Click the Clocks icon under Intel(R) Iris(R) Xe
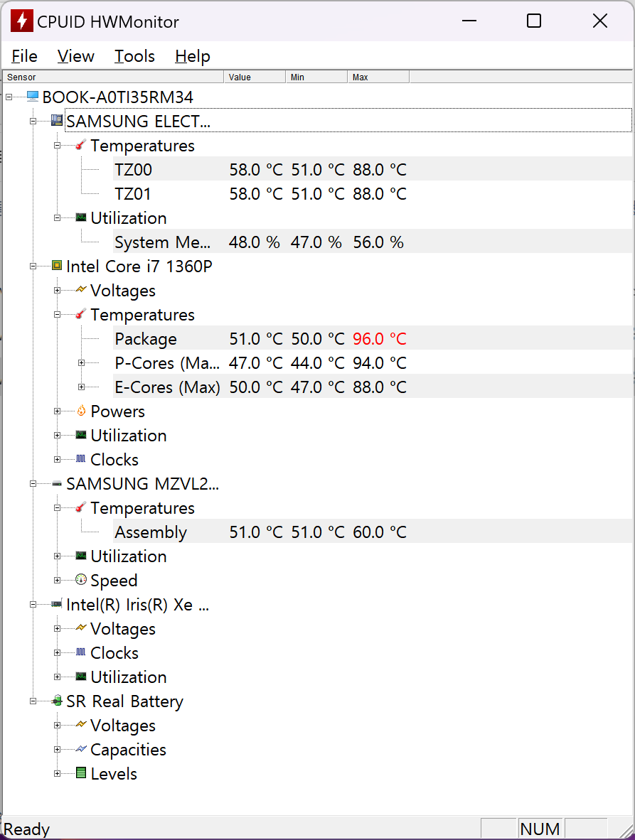Image resolution: width=635 pixels, height=840 pixels. point(81,652)
